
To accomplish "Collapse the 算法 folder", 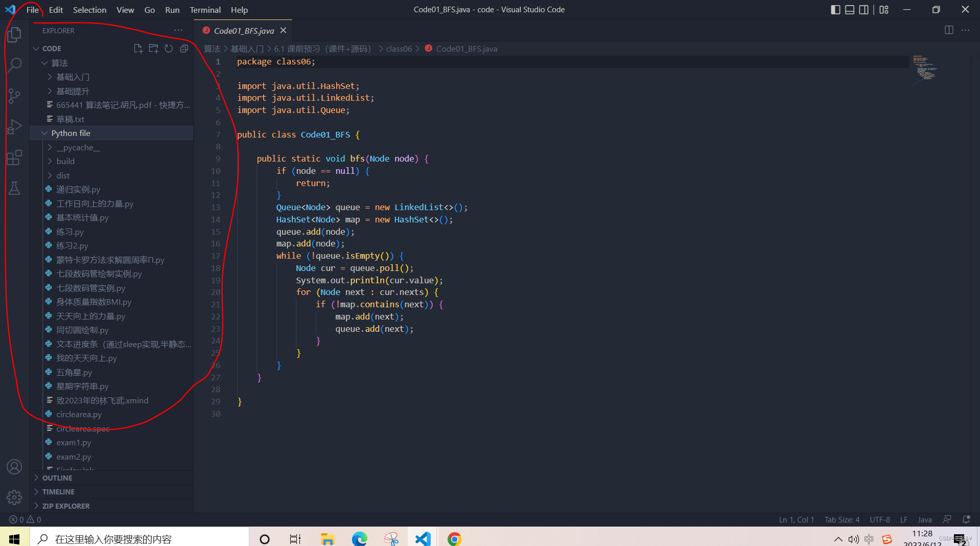I will pyautogui.click(x=111, y=63).
